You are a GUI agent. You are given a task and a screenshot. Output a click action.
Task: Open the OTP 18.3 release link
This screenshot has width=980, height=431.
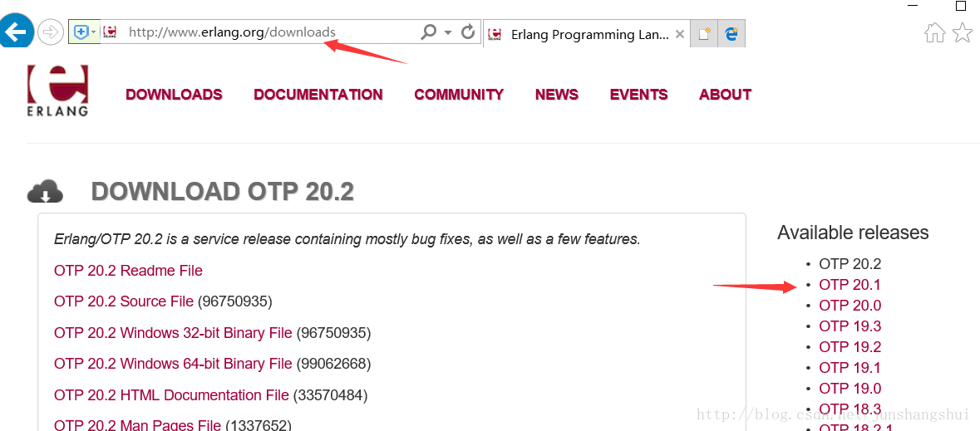click(850, 409)
